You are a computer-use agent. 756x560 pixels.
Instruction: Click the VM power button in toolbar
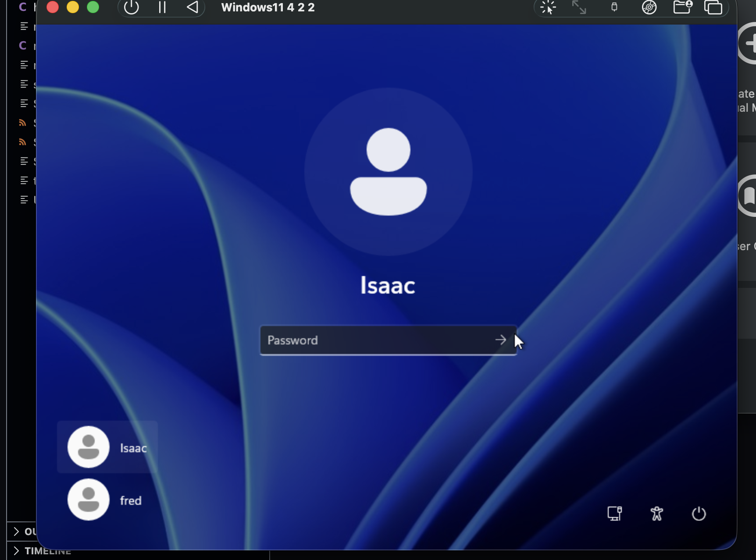point(131,7)
